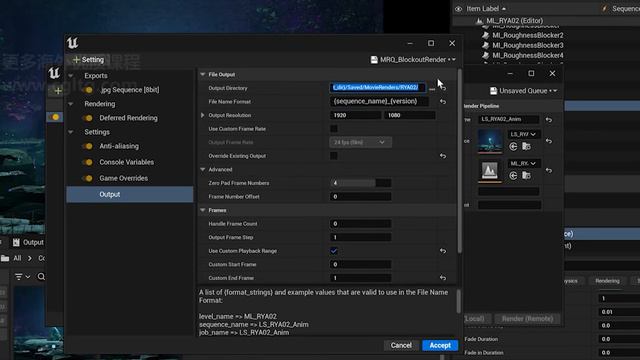Click the settings details panel scrollbar
This screenshot has width=640, height=360.
(x=460, y=162)
